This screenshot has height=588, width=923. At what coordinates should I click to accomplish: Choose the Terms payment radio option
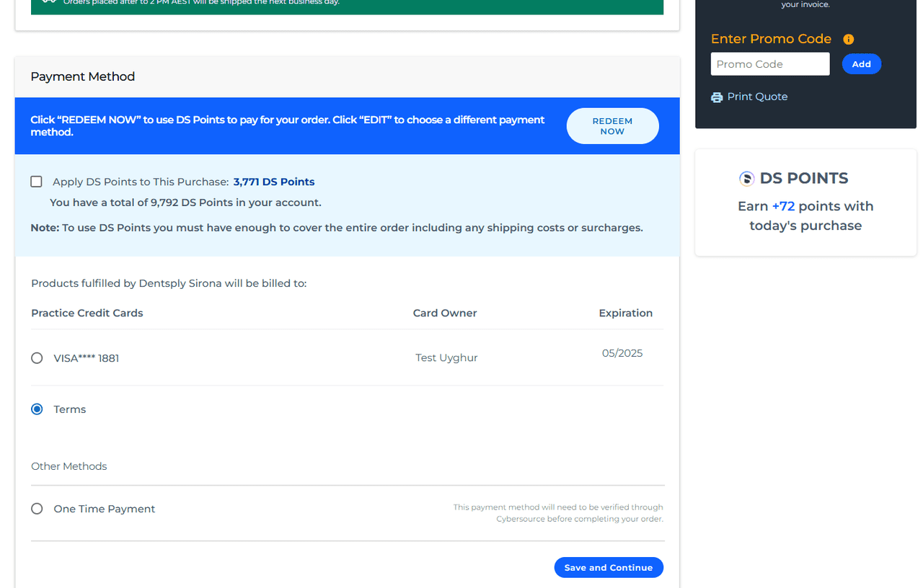(37, 409)
